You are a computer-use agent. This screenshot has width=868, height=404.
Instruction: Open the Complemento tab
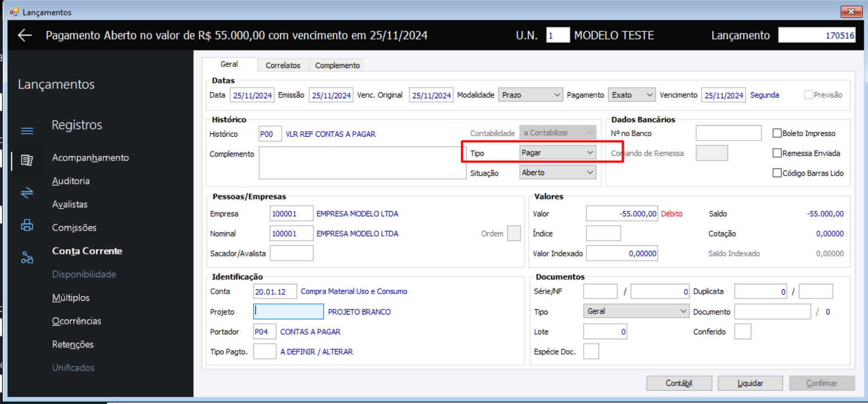337,65
